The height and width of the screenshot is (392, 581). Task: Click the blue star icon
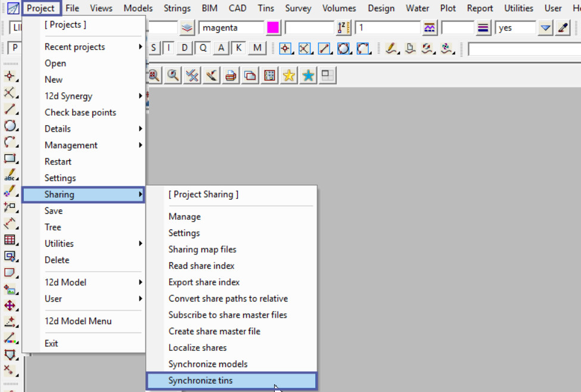(308, 75)
